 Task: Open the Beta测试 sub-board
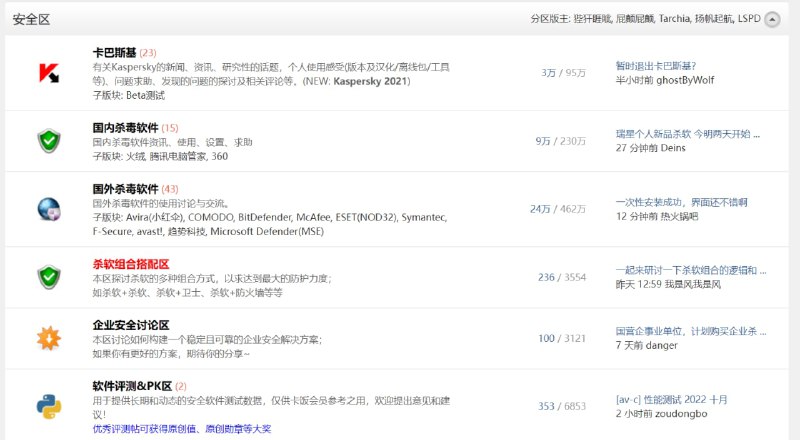(x=145, y=95)
